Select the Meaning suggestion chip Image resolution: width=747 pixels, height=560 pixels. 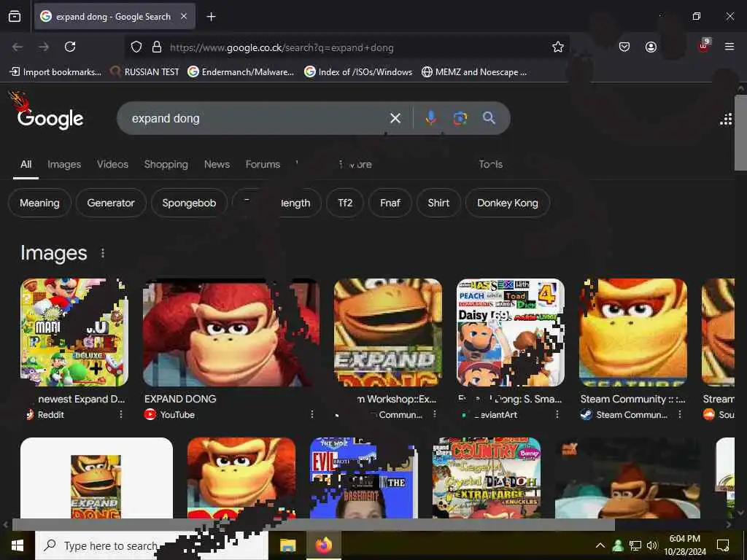point(39,203)
